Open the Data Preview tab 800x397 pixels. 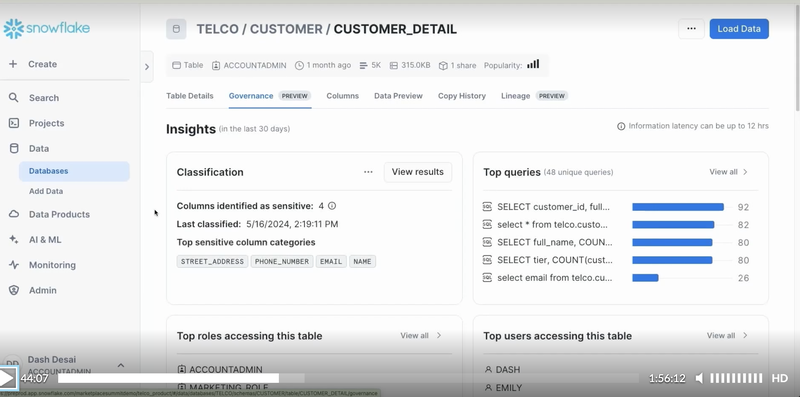click(x=398, y=95)
